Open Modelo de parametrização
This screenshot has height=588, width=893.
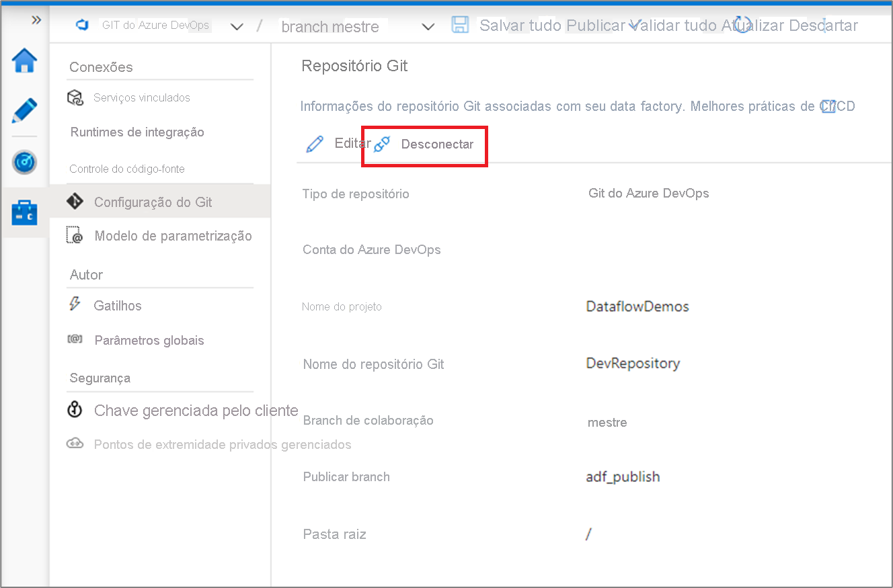[173, 236]
